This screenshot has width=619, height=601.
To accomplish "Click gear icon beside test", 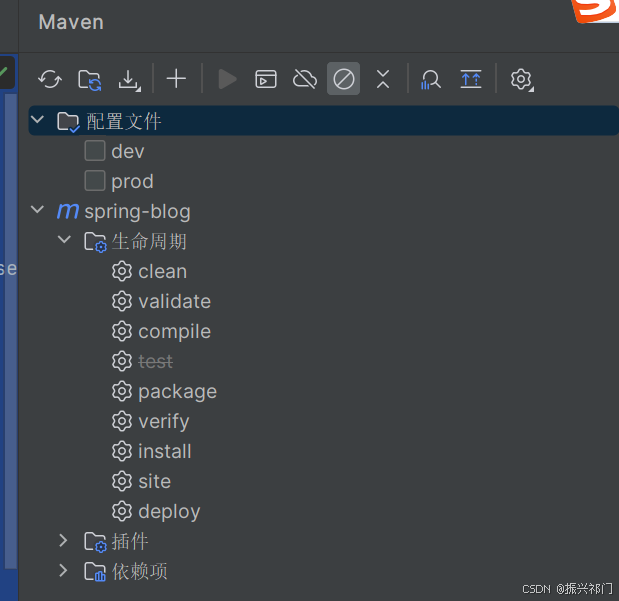I will pyautogui.click(x=122, y=361).
